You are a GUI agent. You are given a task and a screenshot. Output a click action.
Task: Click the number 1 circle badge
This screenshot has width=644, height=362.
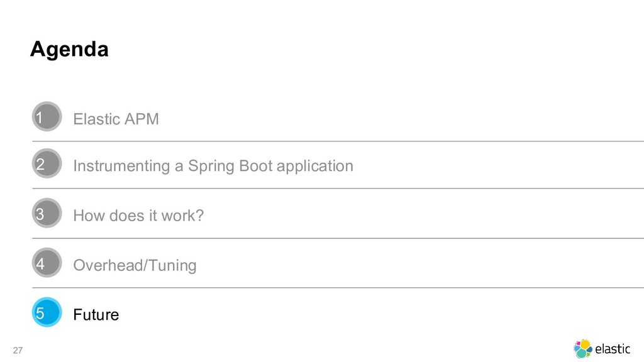point(47,117)
